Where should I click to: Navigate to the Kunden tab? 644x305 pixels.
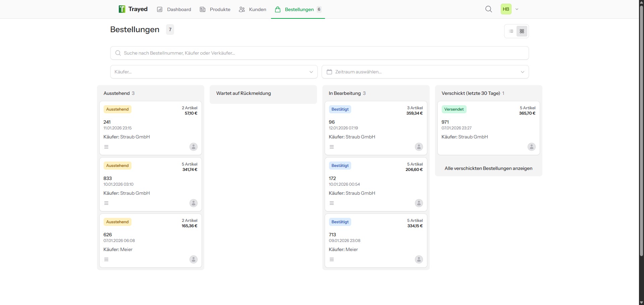[x=253, y=9]
